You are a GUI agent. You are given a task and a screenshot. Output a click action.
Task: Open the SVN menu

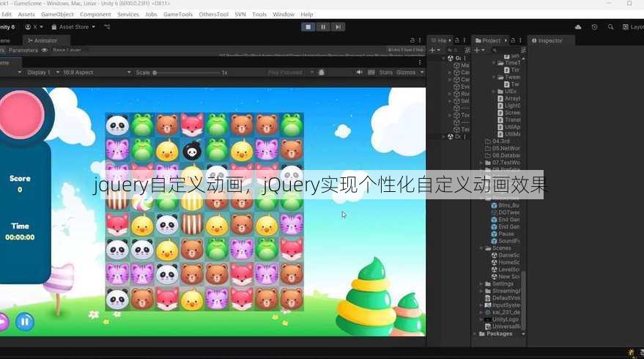pyautogui.click(x=240, y=15)
